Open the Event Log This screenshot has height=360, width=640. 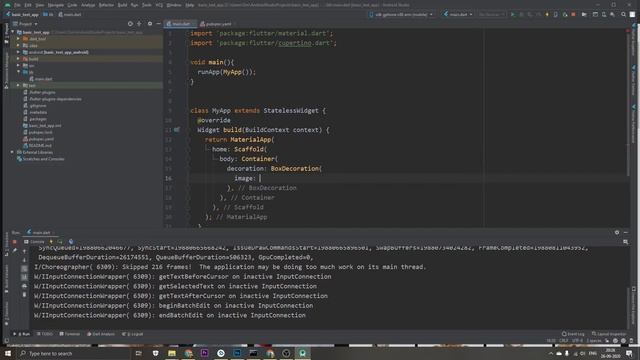click(x=573, y=334)
